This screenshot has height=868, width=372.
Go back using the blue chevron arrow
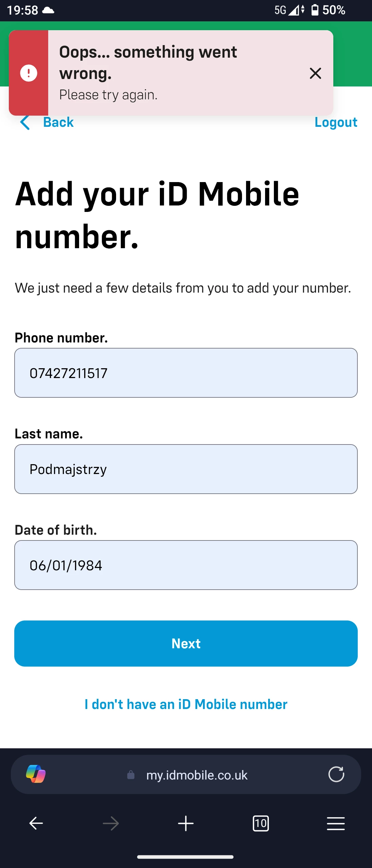[25, 122]
